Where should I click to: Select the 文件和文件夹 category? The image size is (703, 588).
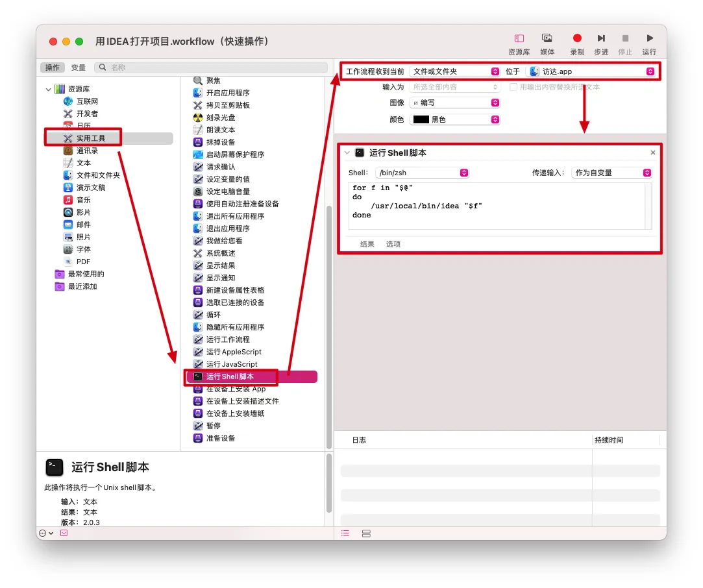pyautogui.click(x=98, y=175)
